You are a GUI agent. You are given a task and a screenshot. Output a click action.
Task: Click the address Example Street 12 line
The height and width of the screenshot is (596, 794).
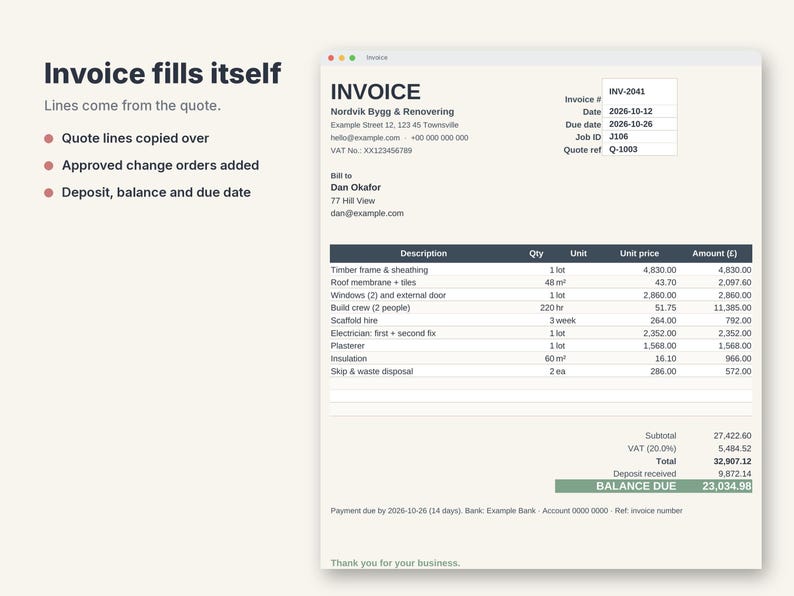(x=394, y=125)
